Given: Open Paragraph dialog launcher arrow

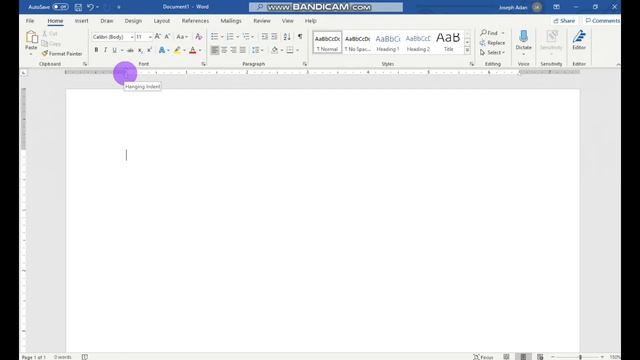Looking at the screenshot, I should click(x=304, y=64).
